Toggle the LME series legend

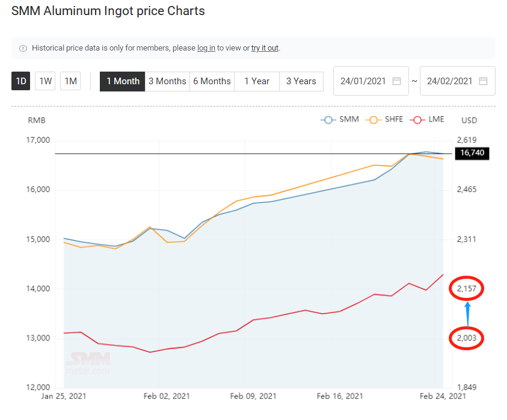tap(427, 119)
